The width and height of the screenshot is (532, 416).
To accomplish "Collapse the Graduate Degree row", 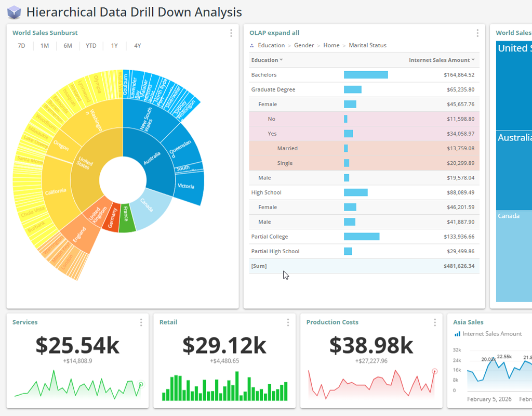I will click(x=273, y=89).
